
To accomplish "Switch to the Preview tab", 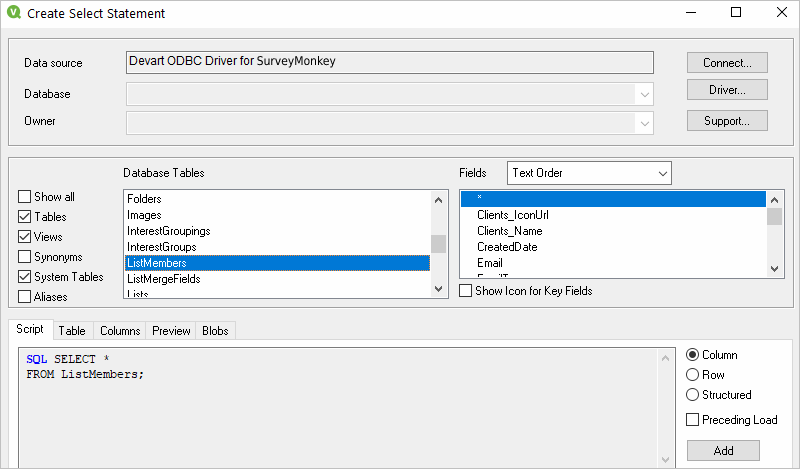I will coord(171,331).
